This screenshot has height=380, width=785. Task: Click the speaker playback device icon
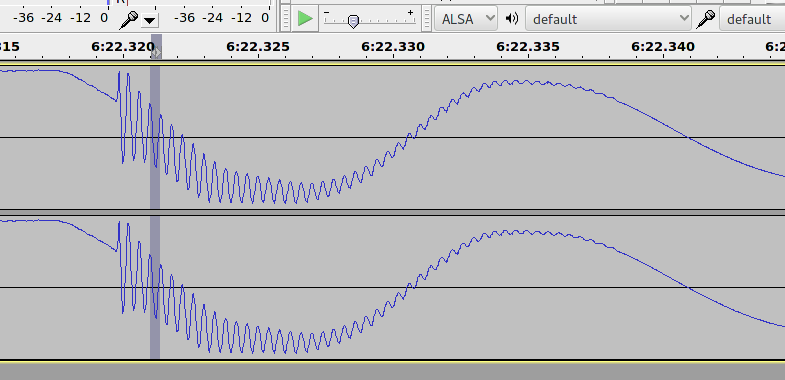pyautogui.click(x=512, y=19)
